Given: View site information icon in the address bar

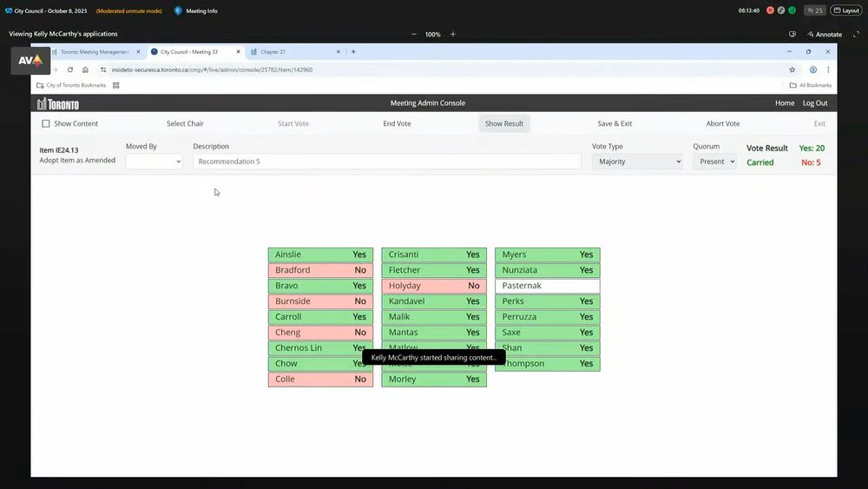Looking at the screenshot, I should click(x=103, y=69).
